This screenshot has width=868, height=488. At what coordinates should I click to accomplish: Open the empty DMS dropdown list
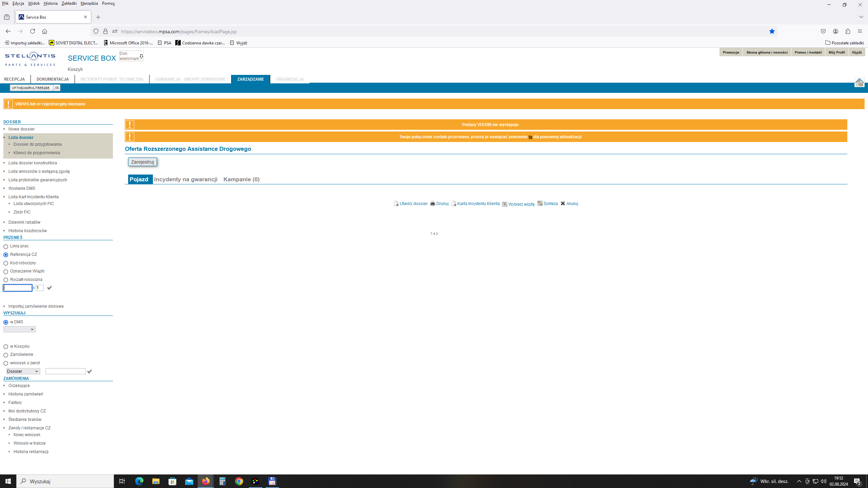(19, 329)
